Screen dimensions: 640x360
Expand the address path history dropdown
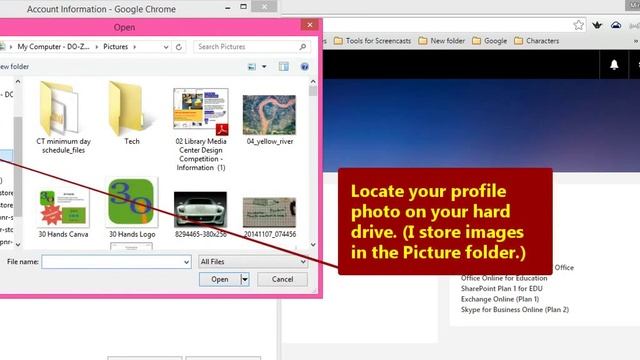[x=166, y=47]
